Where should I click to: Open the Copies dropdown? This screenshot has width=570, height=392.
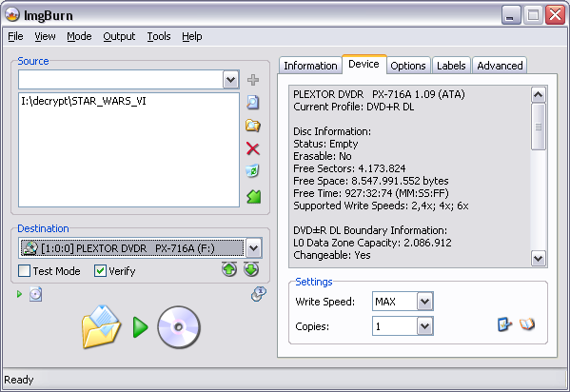pyautogui.click(x=424, y=326)
